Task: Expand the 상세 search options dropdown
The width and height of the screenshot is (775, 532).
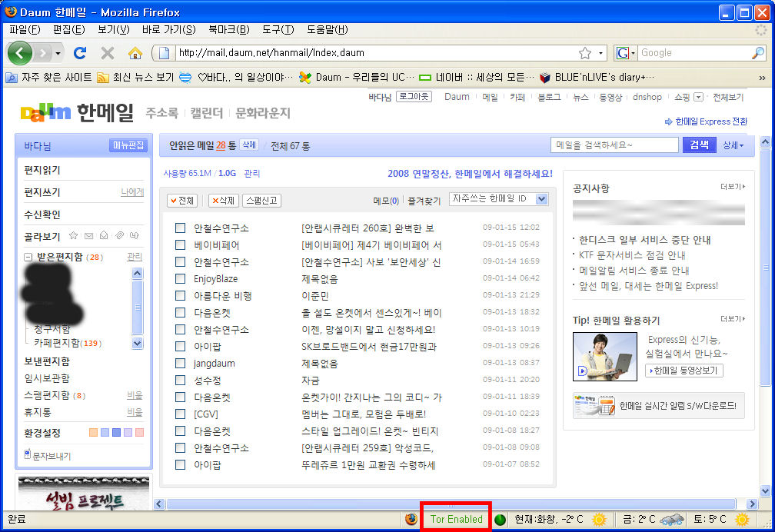Action: pyautogui.click(x=733, y=145)
